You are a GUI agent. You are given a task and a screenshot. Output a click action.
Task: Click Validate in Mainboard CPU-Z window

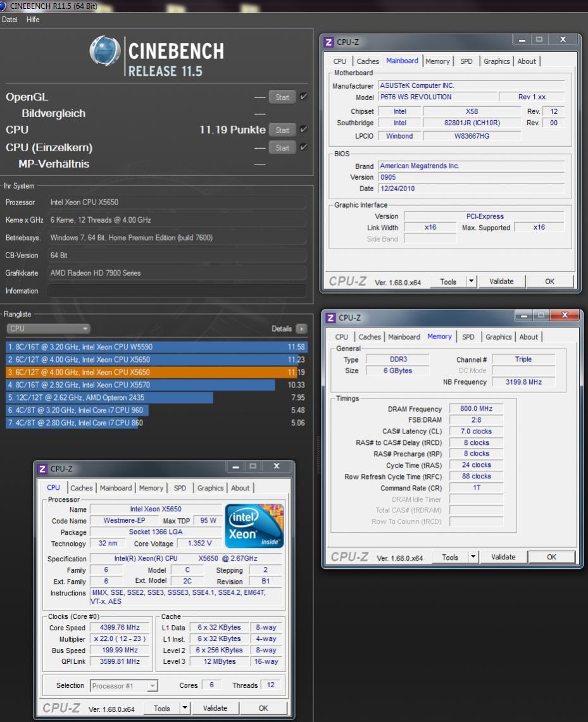point(501,282)
